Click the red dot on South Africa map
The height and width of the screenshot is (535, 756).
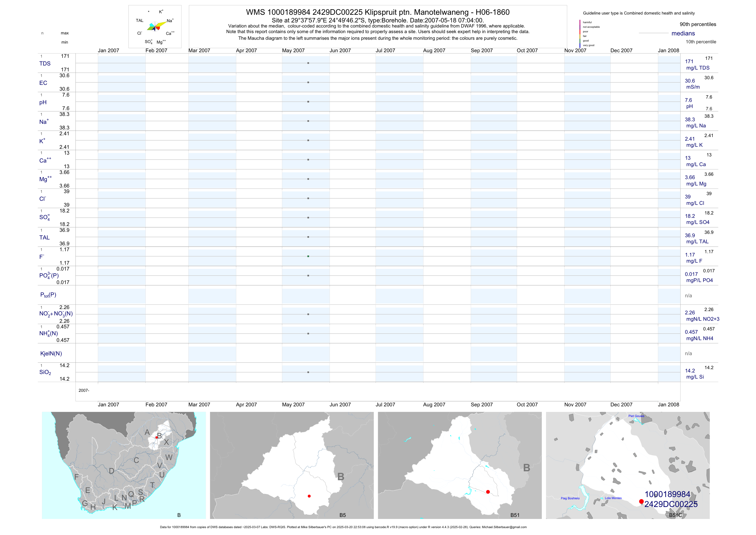157,437
